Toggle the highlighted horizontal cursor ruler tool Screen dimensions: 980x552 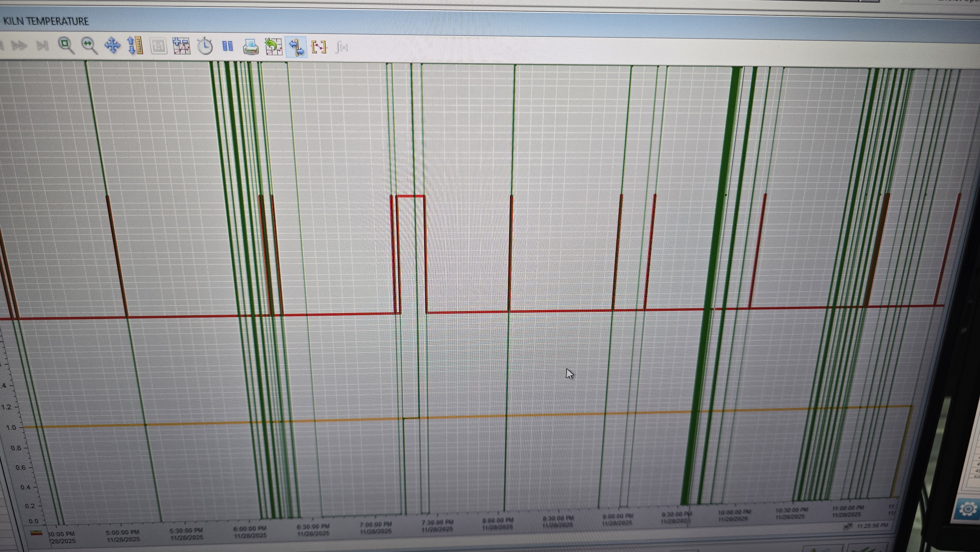[x=296, y=47]
